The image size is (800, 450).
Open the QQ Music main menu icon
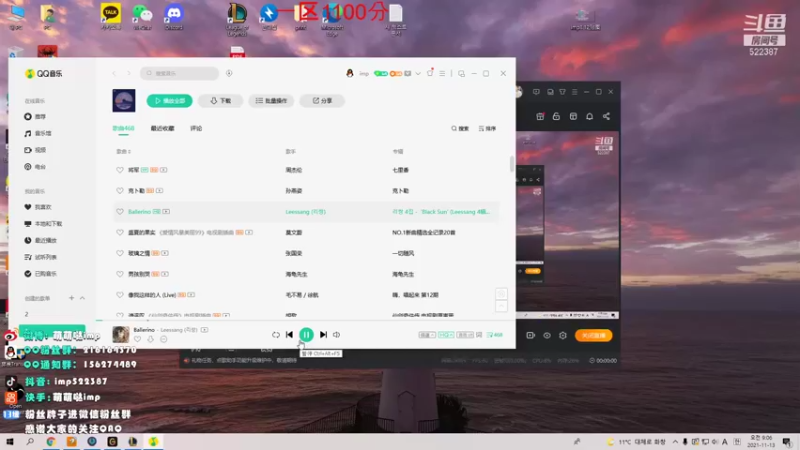point(442,73)
